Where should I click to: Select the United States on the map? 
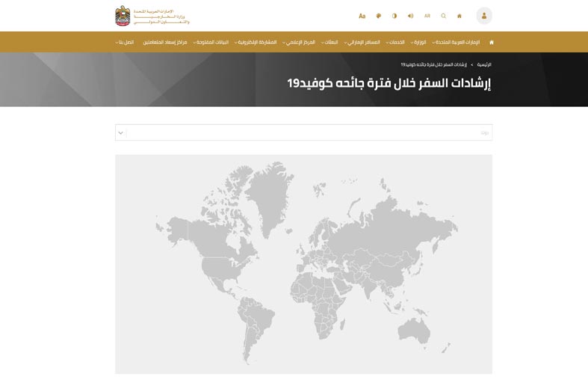[x=221, y=269]
